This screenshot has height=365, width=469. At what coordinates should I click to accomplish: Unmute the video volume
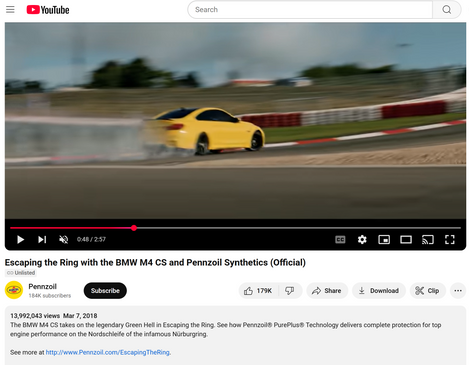63,239
